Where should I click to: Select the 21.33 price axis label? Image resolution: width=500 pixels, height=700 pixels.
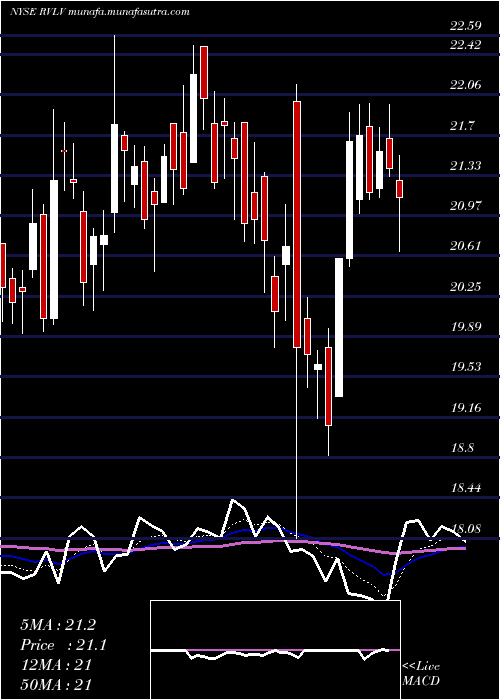click(x=466, y=166)
